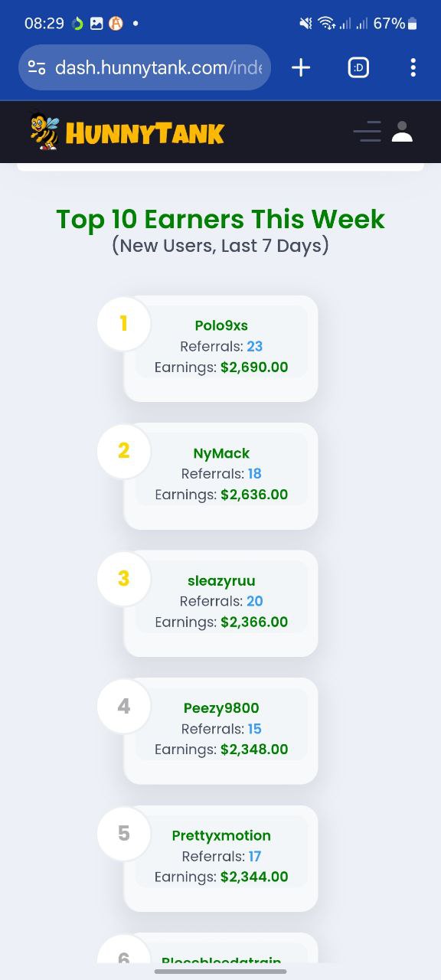Tap the rank 1 badge circle
Viewport: 441px width, 980px height.
[124, 324]
